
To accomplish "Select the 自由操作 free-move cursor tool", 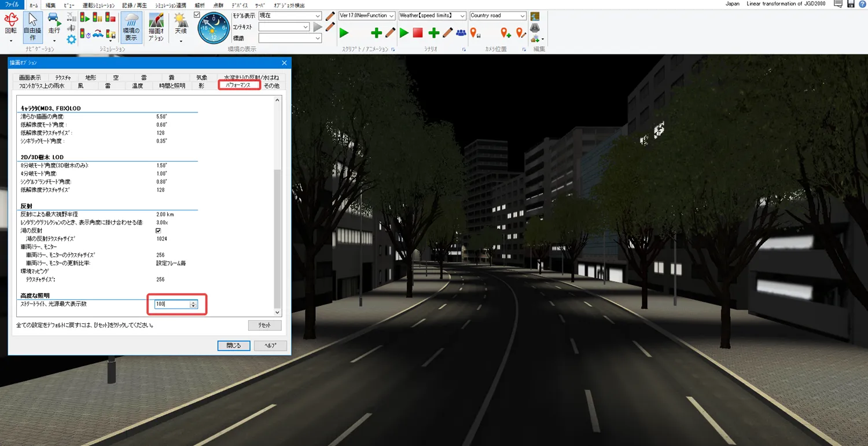I will pyautogui.click(x=33, y=27).
